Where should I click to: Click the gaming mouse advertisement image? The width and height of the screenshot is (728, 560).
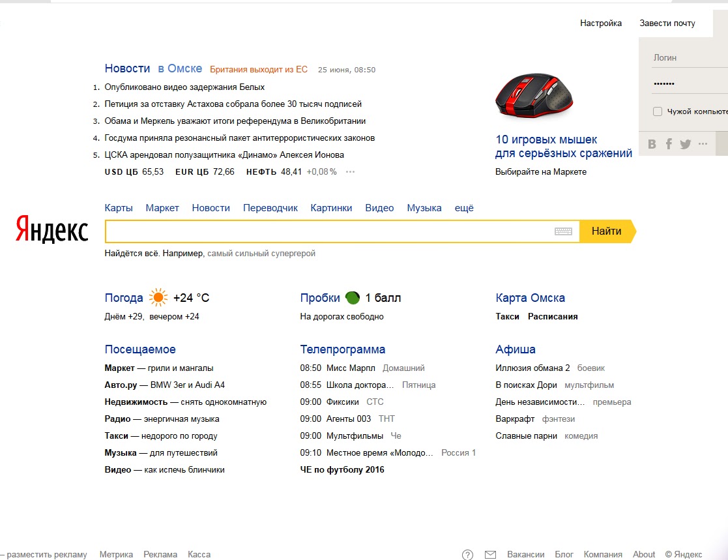point(534,95)
